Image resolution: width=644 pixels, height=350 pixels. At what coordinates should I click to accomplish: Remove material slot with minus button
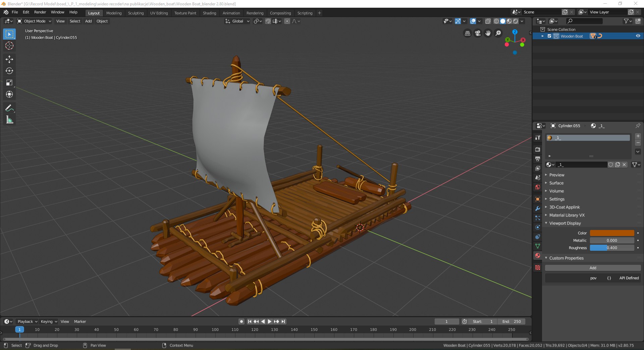638,143
